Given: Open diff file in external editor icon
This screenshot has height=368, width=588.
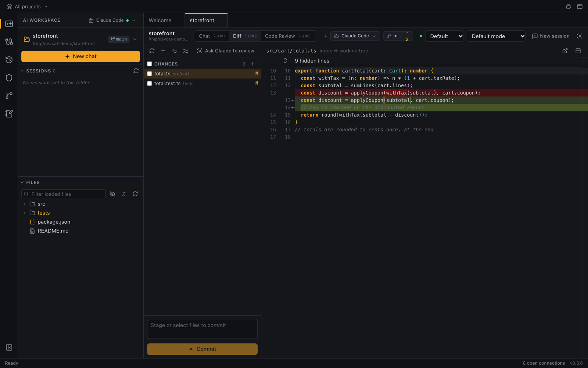Looking at the screenshot, I should [565, 51].
